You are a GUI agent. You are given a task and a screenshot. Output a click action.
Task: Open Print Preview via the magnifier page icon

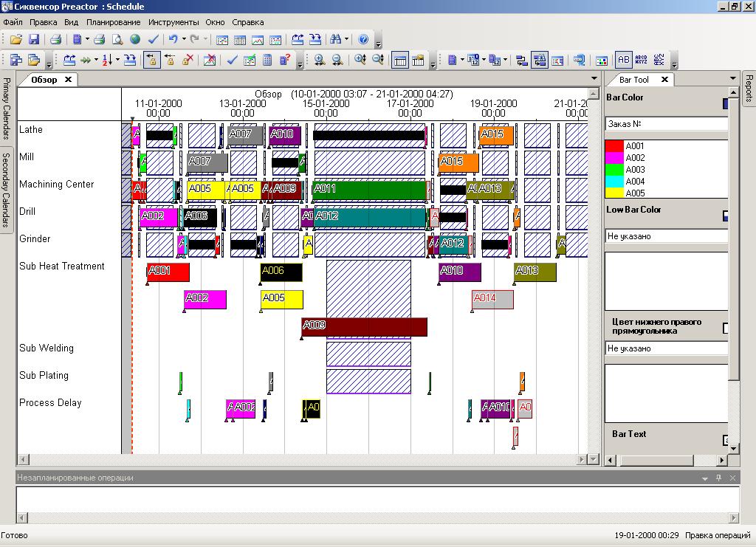coord(117,40)
